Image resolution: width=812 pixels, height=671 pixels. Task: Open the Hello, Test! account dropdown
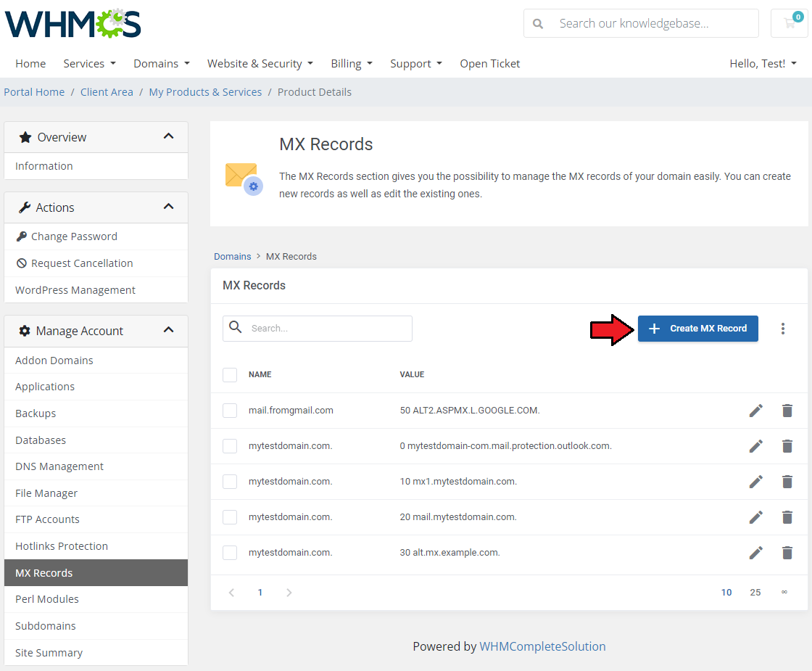click(763, 64)
